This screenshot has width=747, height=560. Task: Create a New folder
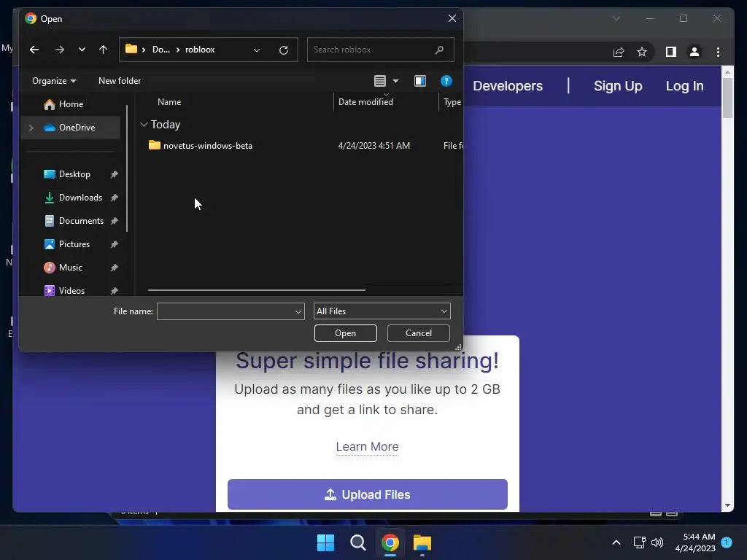[120, 81]
